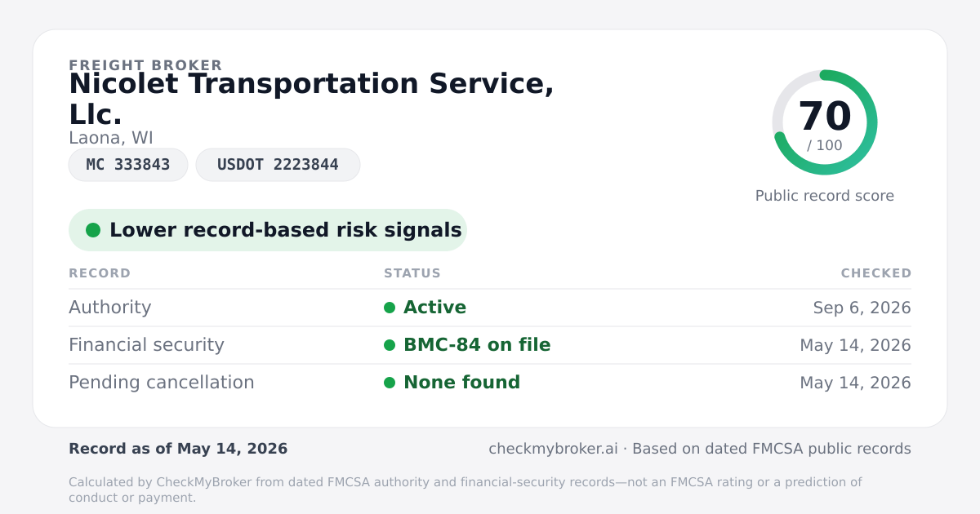Image resolution: width=980 pixels, height=514 pixels.
Task: Click the green dot beside None found
Action: tap(390, 383)
